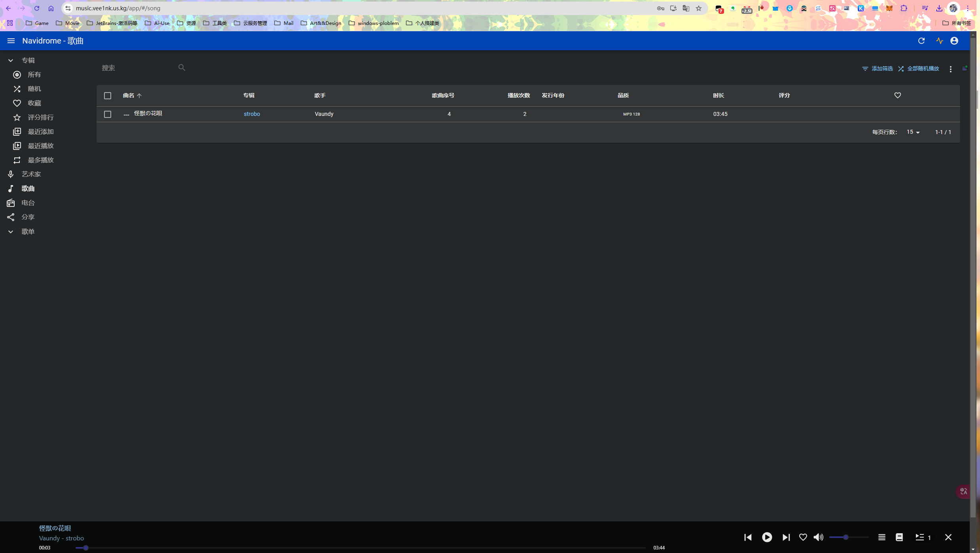
Task: Open the rows-per-page dropdown showing 15
Action: pos(913,132)
